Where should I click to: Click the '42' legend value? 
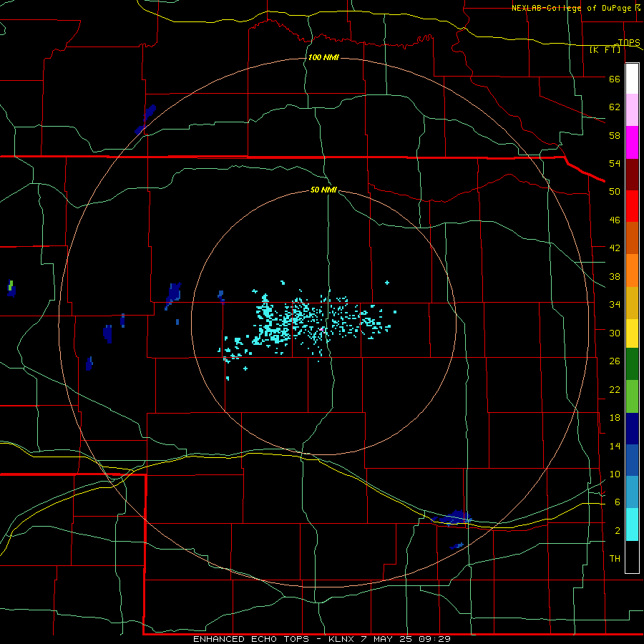pos(615,248)
